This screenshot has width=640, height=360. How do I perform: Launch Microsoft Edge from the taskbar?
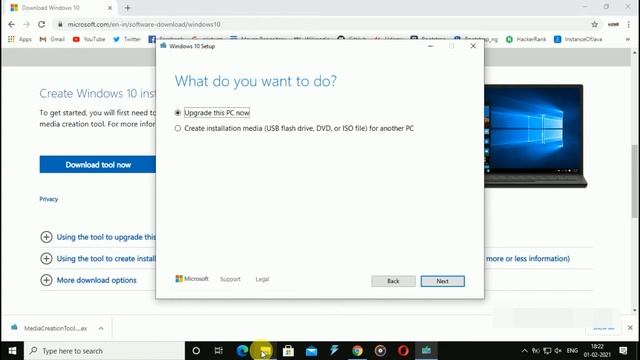pos(242,351)
